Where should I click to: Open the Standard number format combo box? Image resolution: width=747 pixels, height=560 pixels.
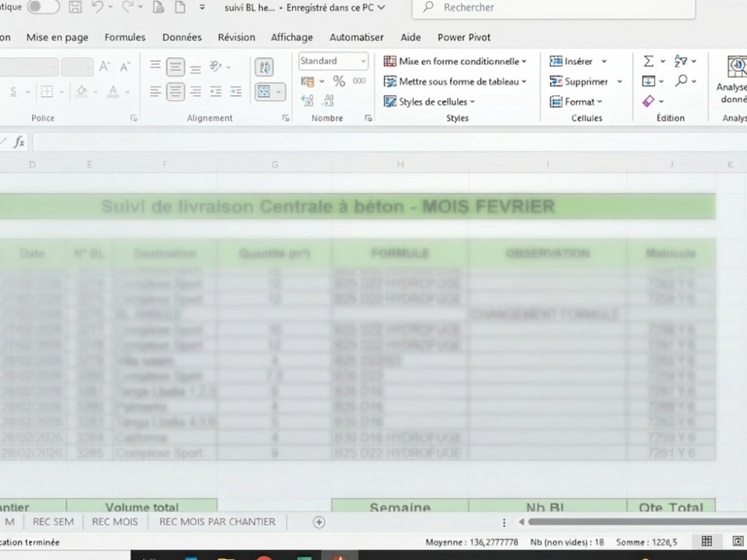(x=333, y=61)
